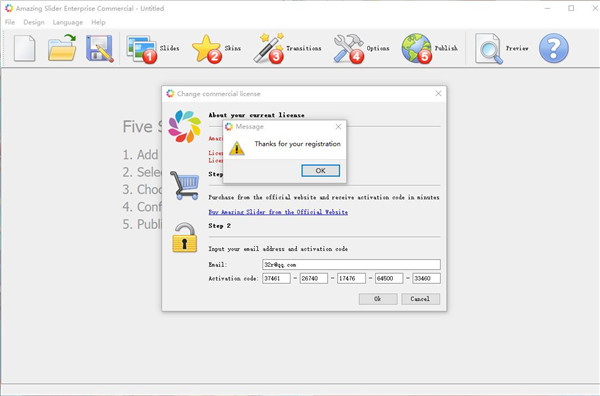This screenshot has height=396, width=600.
Task: Click the 'Step 2' heading
Action: [x=220, y=226]
